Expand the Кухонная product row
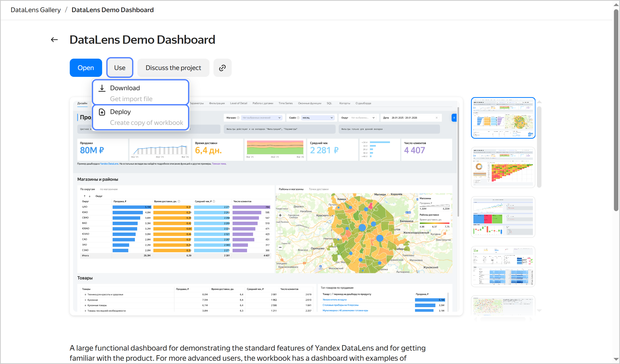620x364 pixels. (x=85, y=300)
